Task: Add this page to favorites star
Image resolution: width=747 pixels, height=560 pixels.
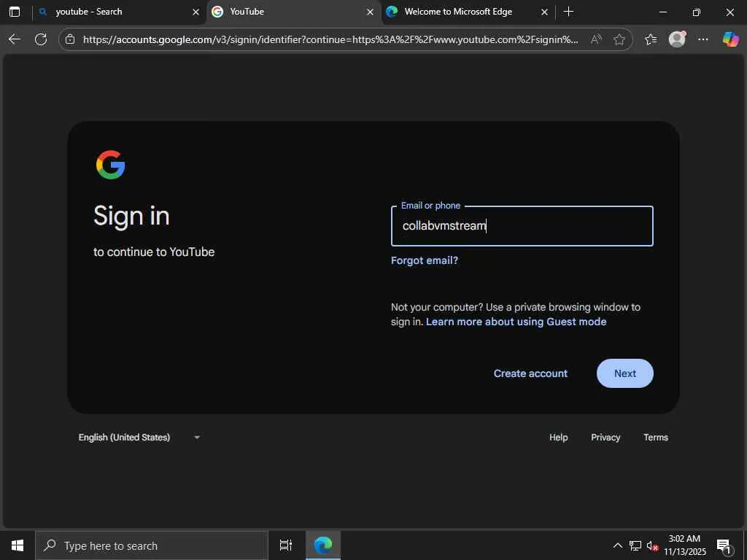Action: point(619,39)
